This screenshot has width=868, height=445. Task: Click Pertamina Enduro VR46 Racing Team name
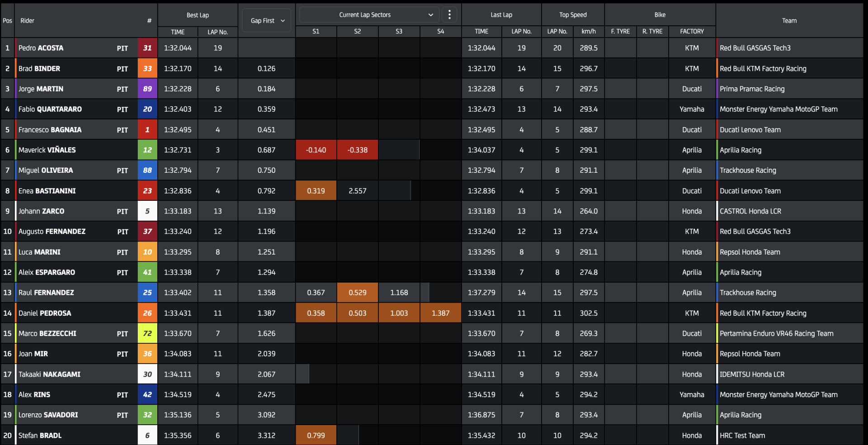[776, 334]
